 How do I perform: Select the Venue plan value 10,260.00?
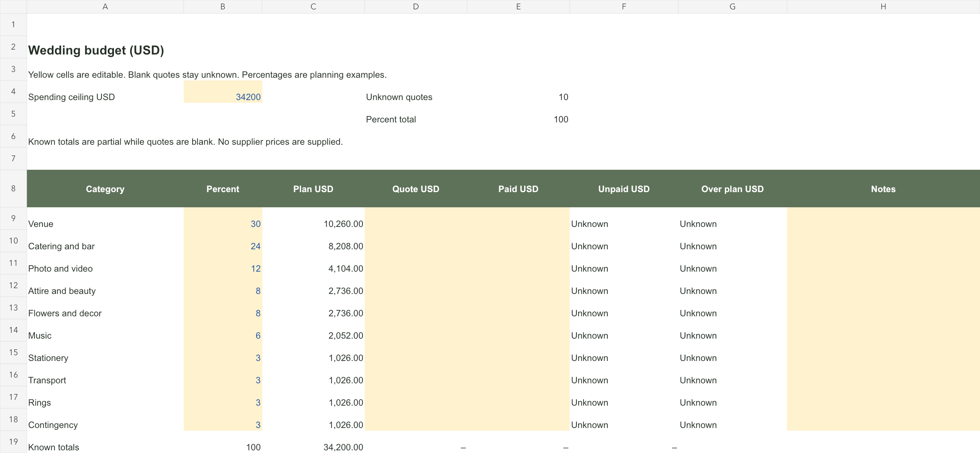click(x=313, y=218)
